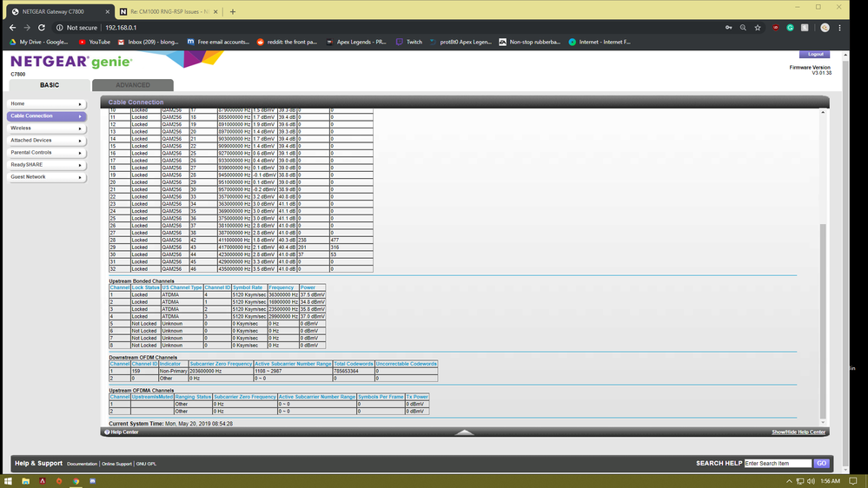
Task: Expand help panel with up triangle
Action: 465,432
